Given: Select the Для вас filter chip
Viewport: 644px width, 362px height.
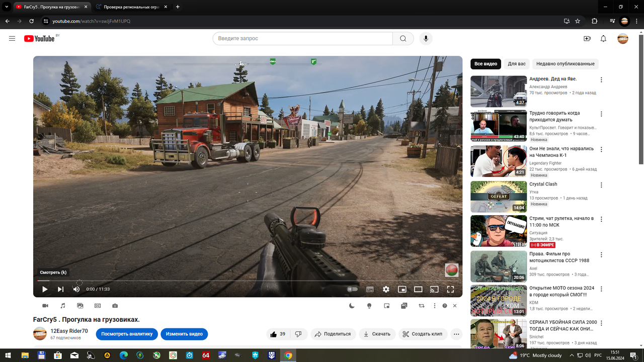Looking at the screenshot, I should (517, 64).
